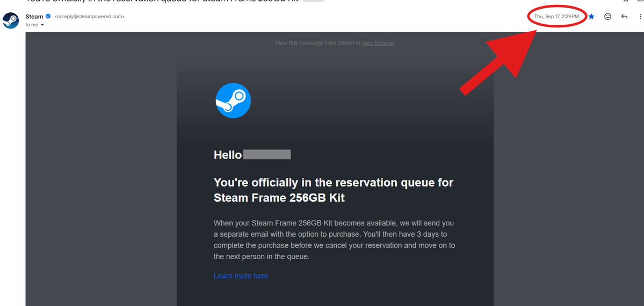This screenshot has width=644, height=306.
Task: Click the Steam sender name
Action: pyautogui.click(x=34, y=17)
